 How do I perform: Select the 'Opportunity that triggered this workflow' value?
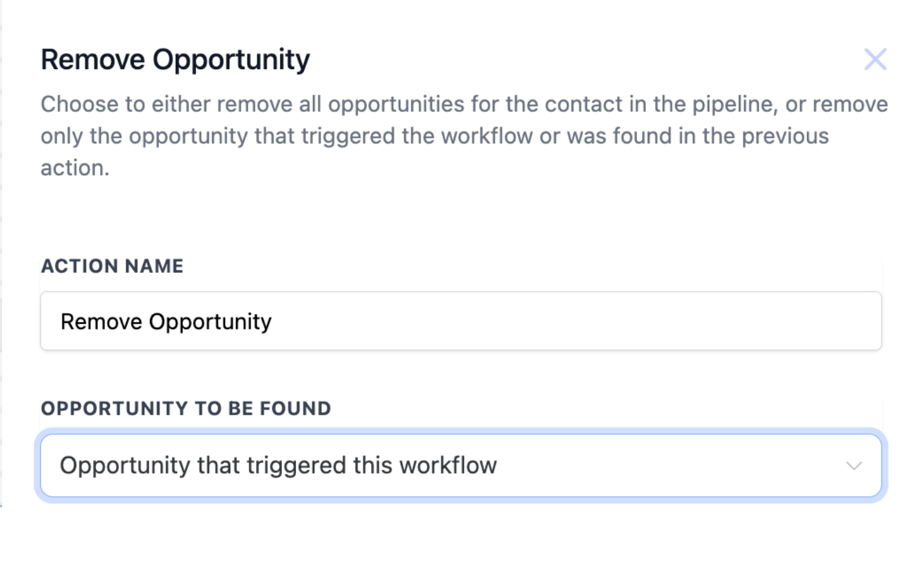point(278,465)
